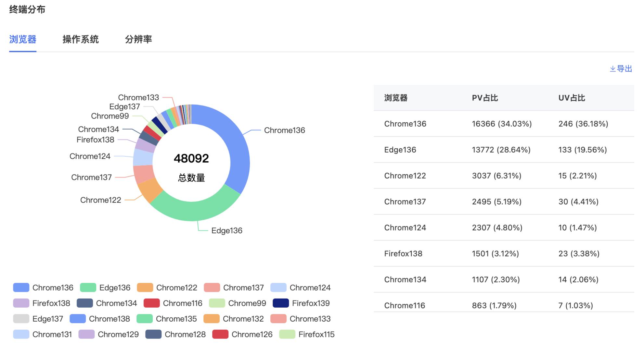The image size is (644, 344).
Task: Click PV value 16366 (34.03%)
Action: click(502, 124)
